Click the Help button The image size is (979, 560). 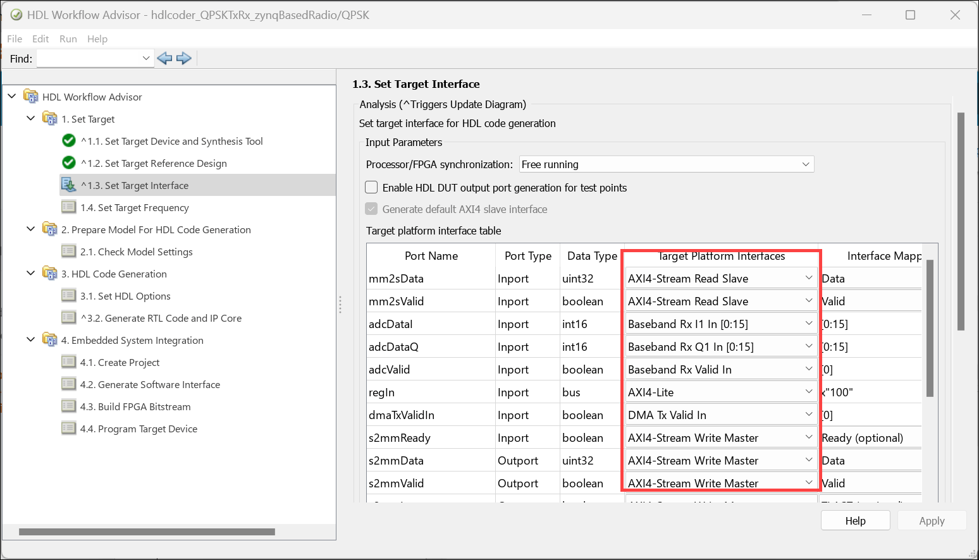[855, 521]
